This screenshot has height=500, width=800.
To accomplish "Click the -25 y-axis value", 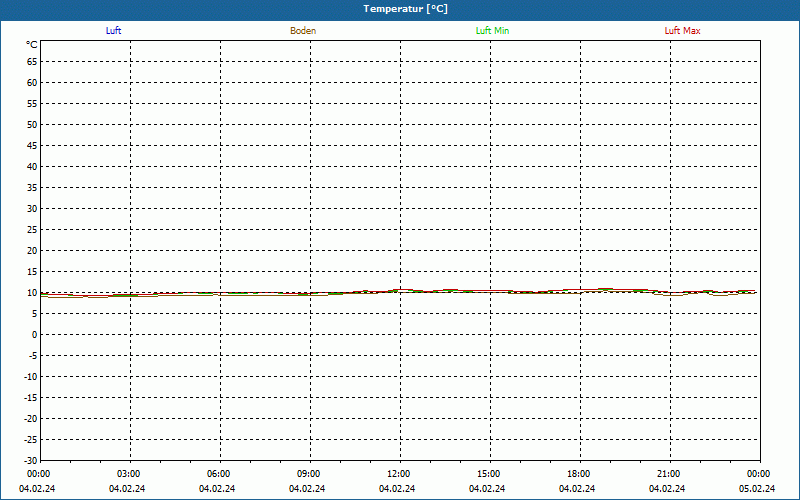I will pyautogui.click(x=31, y=440).
